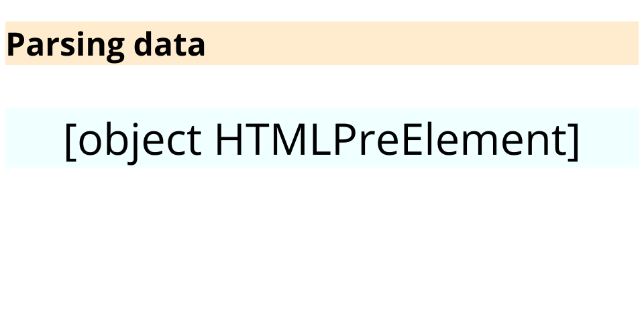Click the center of the peach heading banner
The height and width of the screenshot is (335, 644).
click(x=322, y=43)
